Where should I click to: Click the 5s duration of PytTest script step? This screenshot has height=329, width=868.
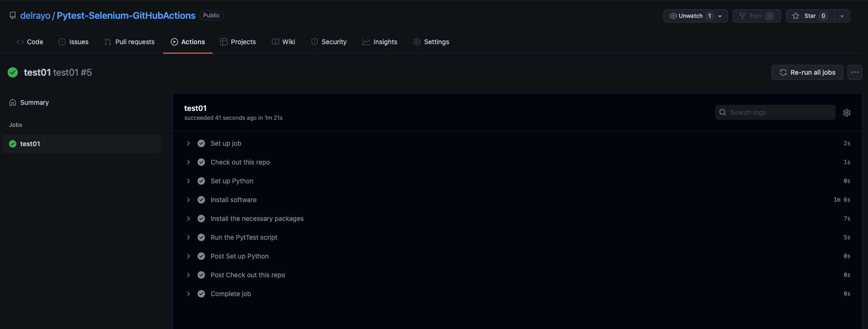click(x=847, y=237)
